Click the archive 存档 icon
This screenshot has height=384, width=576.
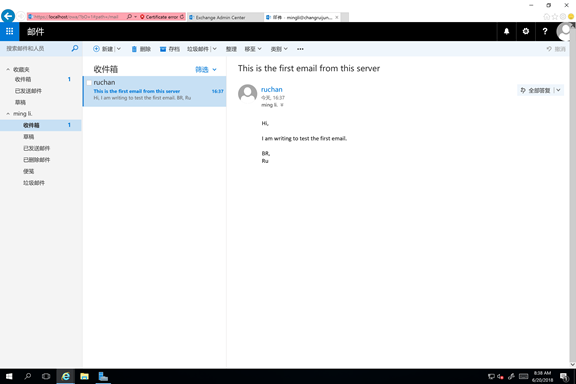[x=163, y=49]
